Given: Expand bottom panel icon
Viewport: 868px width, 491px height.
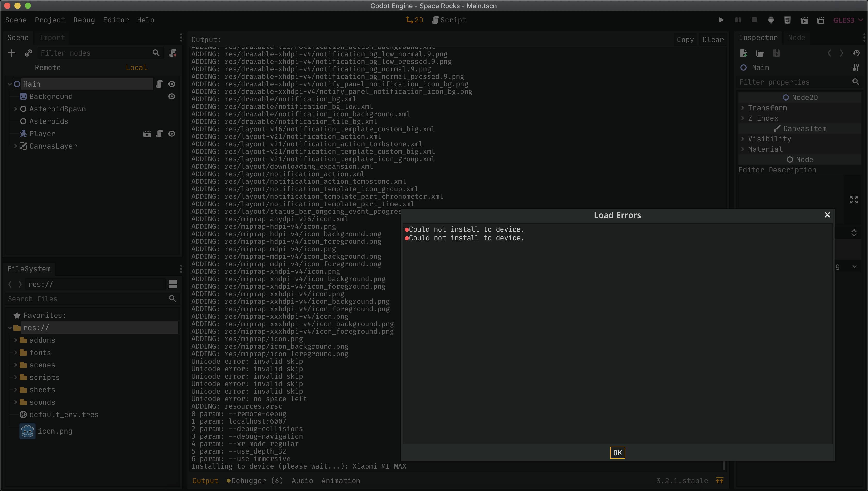Looking at the screenshot, I should click(x=720, y=481).
